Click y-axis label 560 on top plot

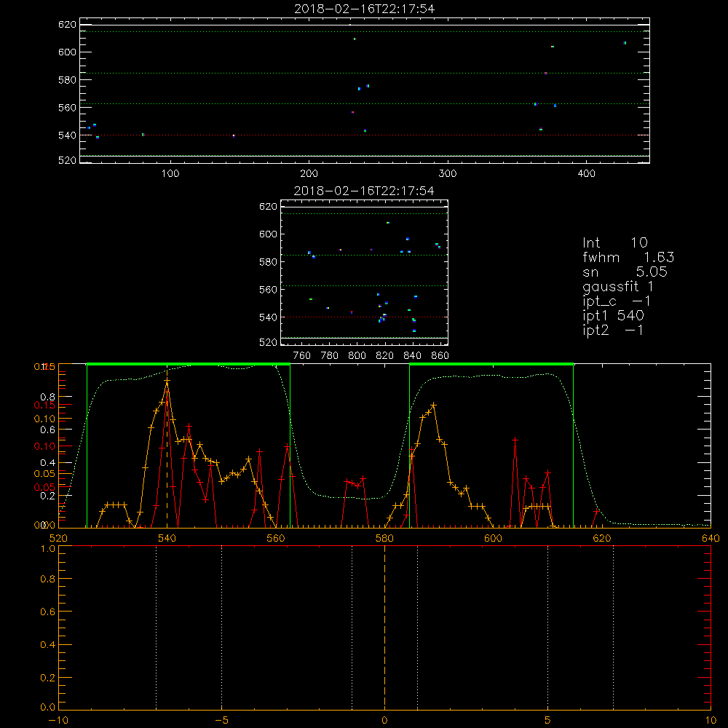click(x=67, y=108)
